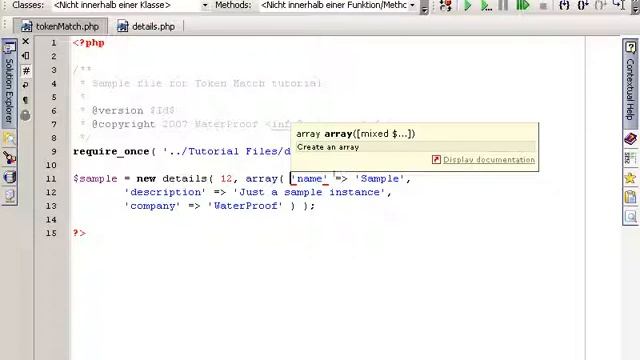The height and width of the screenshot is (360, 640).
Task: Click the 'Create an array' tooltip description
Action: click(328, 147)
